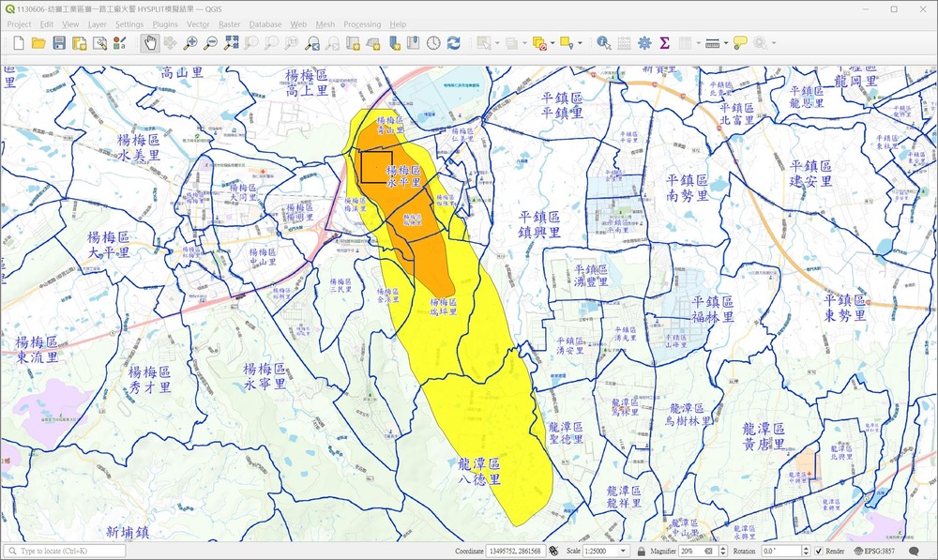This screenshot has height=560, width=938.
Task: Open the Measure tool dropdown arrow
Action: (725, 43)
